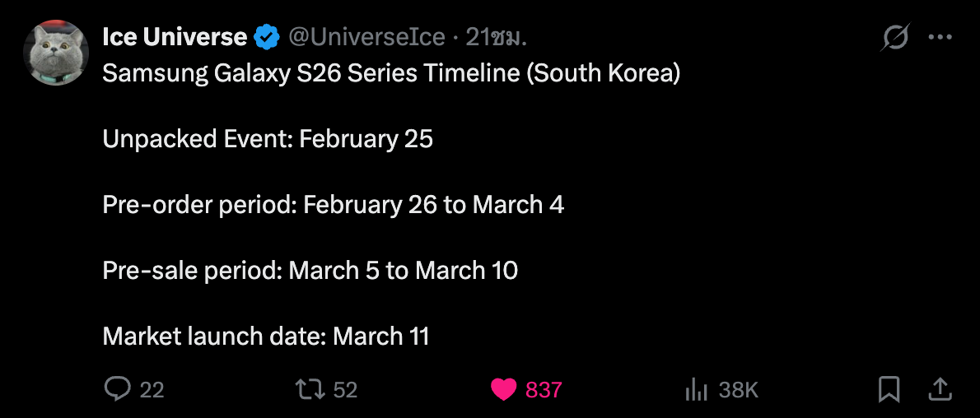980x418 pixels.
Task: Click the 21ชม. post timestamp
Action: [x=496, y=37]
